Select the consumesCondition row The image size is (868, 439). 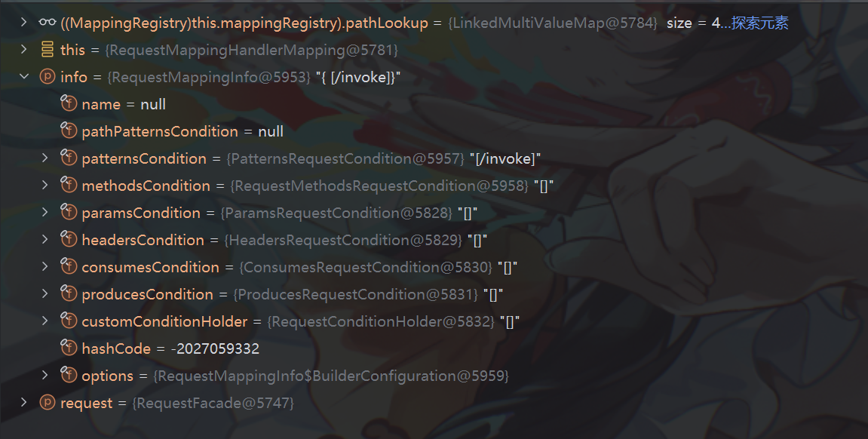tap(434, 267)
